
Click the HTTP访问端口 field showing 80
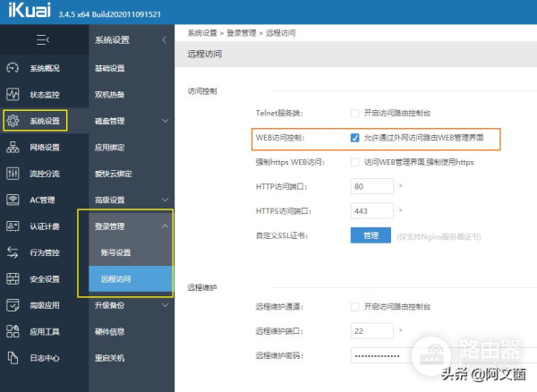click(x=372, y=186)
